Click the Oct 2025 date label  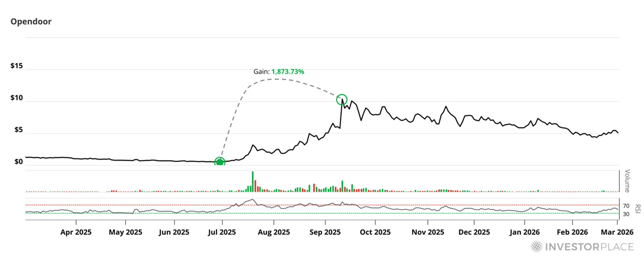tap(375, 232)
